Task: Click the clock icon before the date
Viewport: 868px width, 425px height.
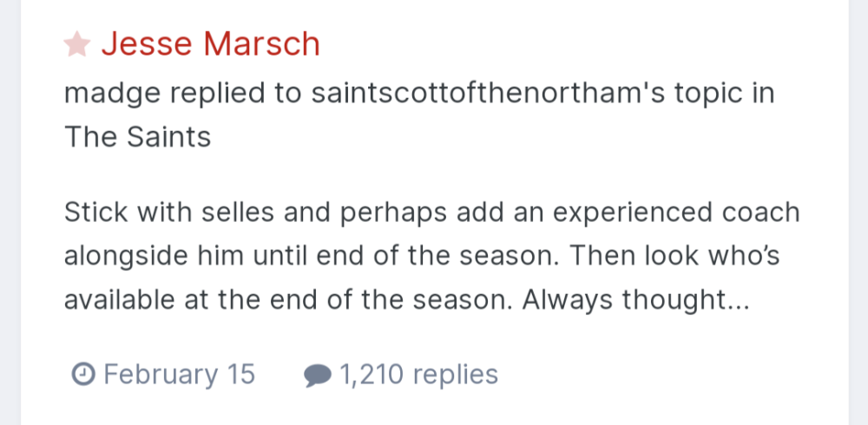Action: [82, 374]
